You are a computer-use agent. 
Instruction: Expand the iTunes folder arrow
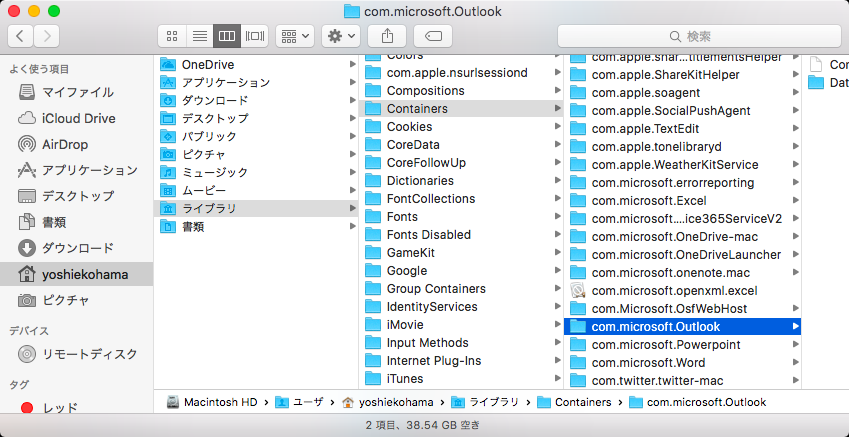558,379
